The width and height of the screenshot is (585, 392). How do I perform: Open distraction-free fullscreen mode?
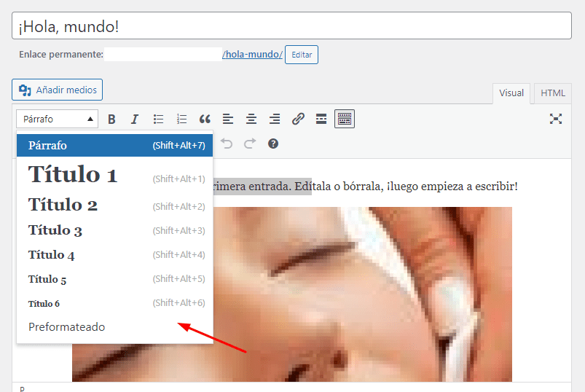pyautogui.click(x=556, y=119)
